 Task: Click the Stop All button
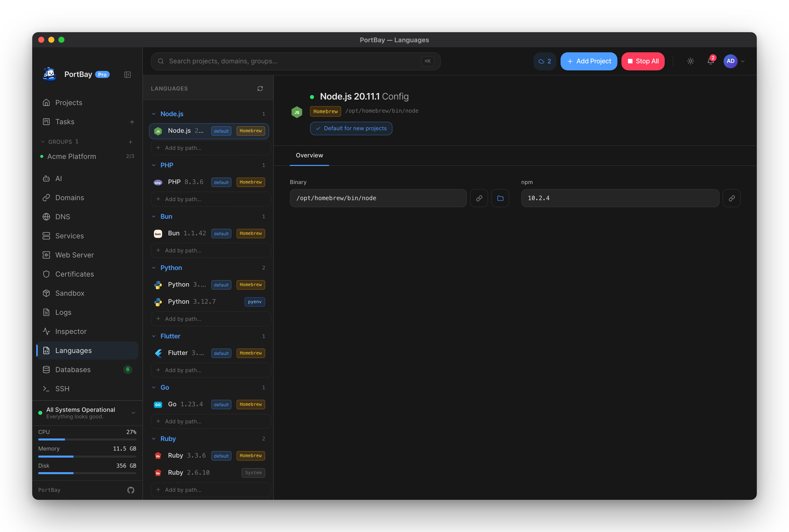click(643, 61)
